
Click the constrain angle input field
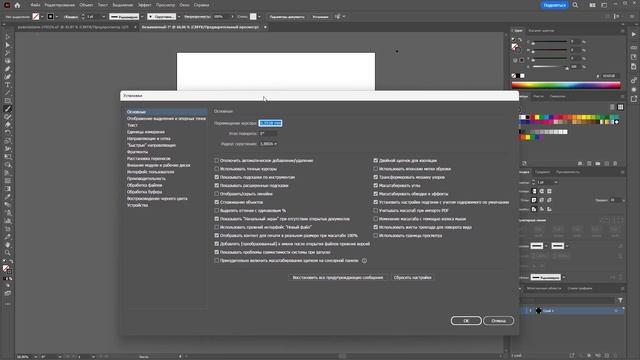point(268,133)
